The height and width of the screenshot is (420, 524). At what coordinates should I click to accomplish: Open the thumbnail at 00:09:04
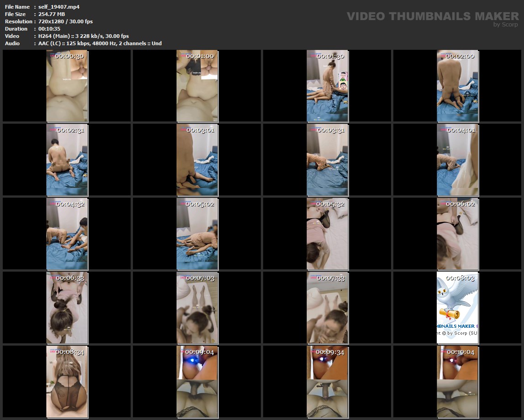pyautogui.click(x=197, y=382)
